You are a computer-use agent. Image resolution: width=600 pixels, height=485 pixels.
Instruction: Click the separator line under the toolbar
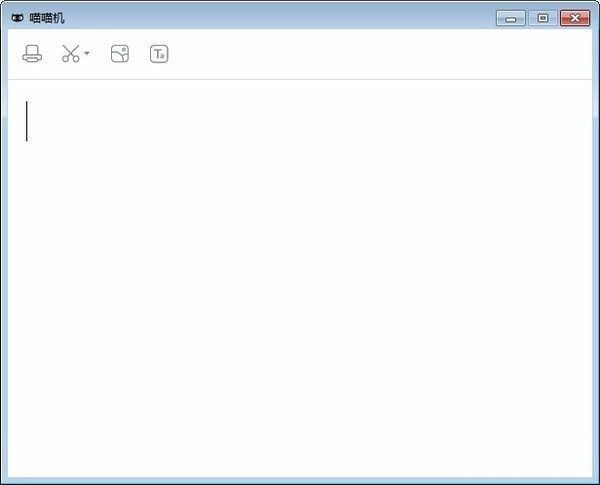pyautogui.click(x=300, y=80)
